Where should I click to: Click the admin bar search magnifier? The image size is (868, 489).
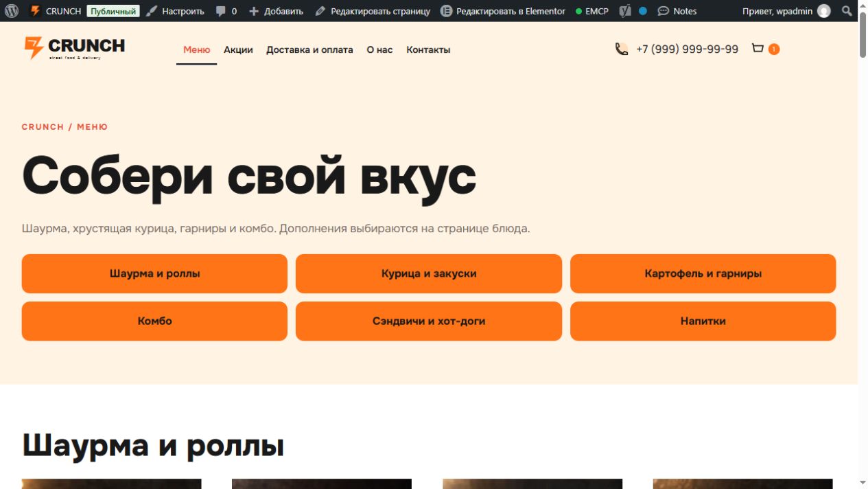click(x=847, y=11)
